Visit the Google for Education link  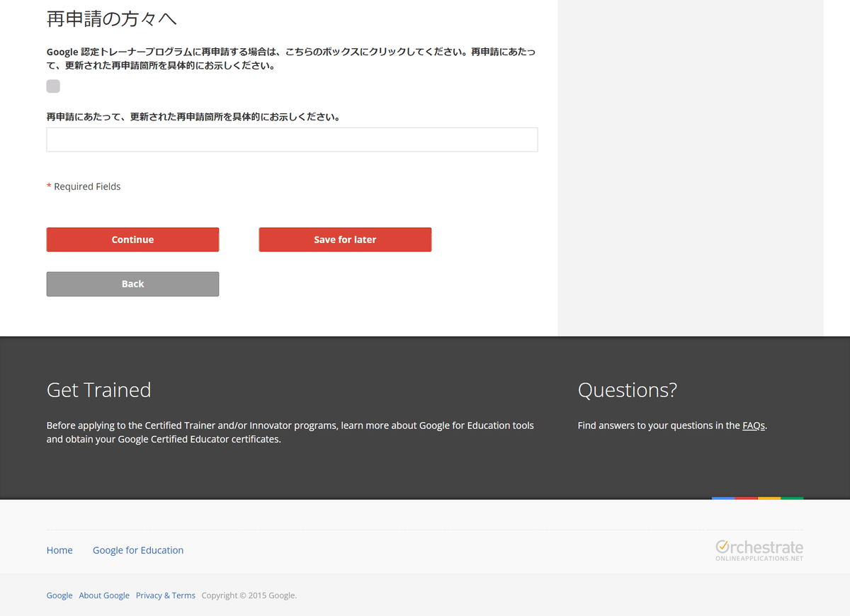click(x=138, y=550)
